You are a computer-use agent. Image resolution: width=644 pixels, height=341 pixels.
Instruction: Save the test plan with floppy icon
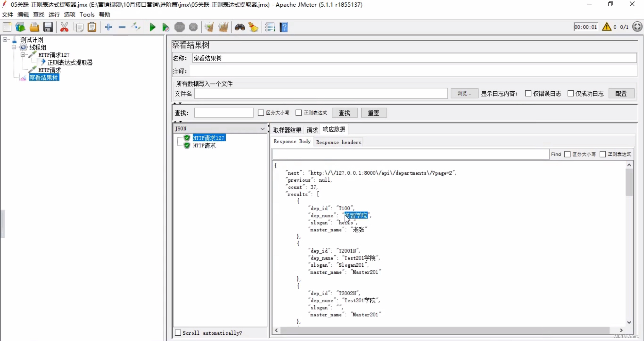click(48, 27)
